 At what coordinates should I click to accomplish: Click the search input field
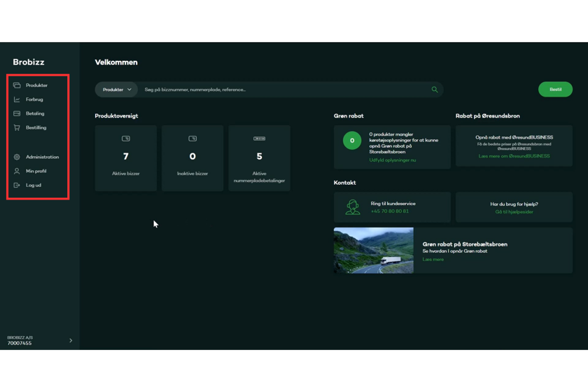click(x=280, y=90)
